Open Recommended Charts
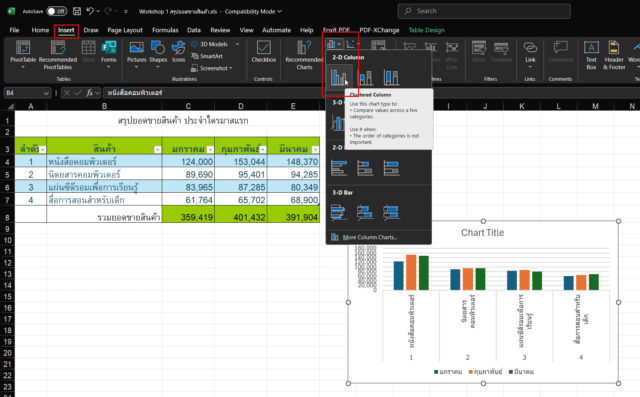Screen dimensions: 640x397 coord(304,55)
